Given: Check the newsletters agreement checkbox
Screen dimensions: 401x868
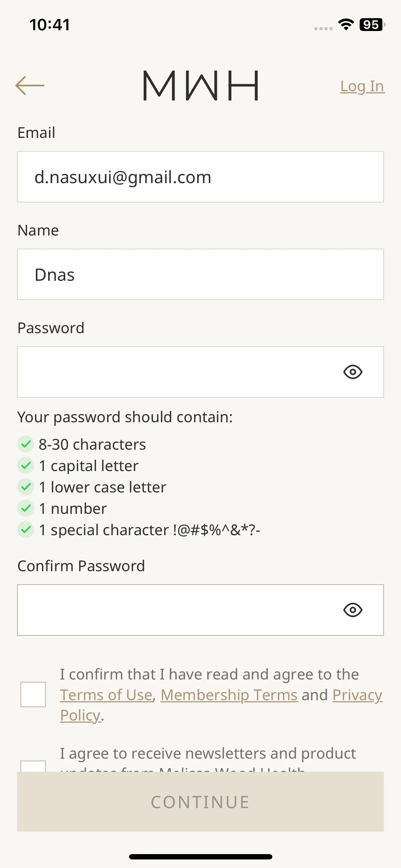Looking at the screenshot, I should click(33, 766).
